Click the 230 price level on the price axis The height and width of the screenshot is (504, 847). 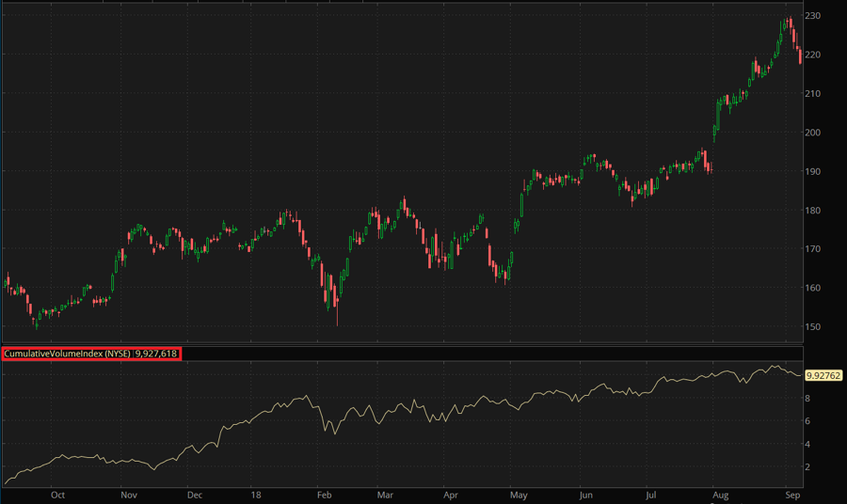[815, 16]
